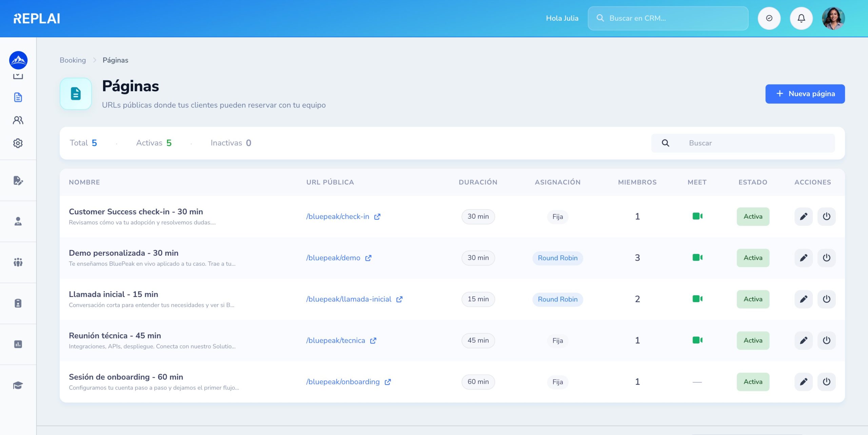Create a new page with Nueva página
This screenshot has height=435, width=868.
pos(805,94)
